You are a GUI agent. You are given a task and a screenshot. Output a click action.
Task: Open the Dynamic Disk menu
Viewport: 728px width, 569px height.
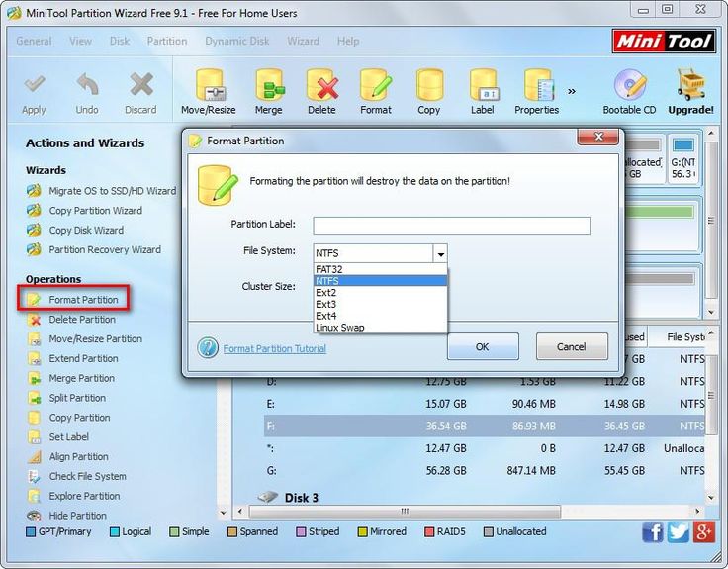pos(237,42)
